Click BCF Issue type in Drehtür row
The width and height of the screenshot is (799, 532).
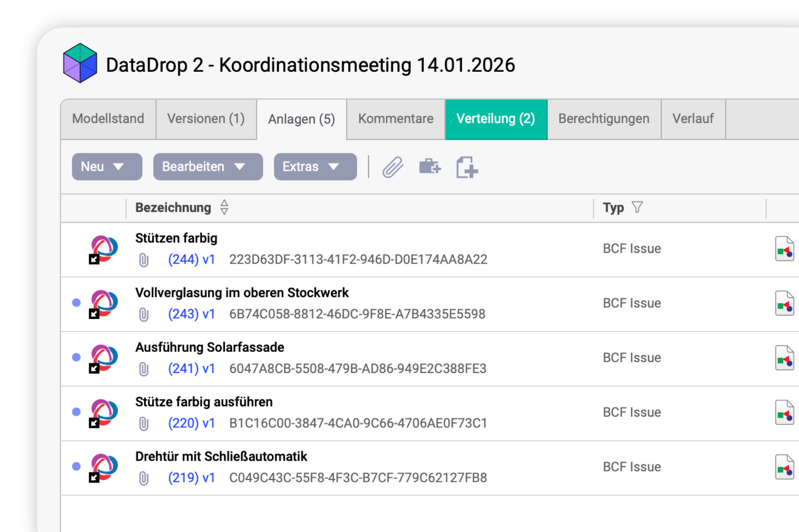pyautogui.click(x=632, y=467)
